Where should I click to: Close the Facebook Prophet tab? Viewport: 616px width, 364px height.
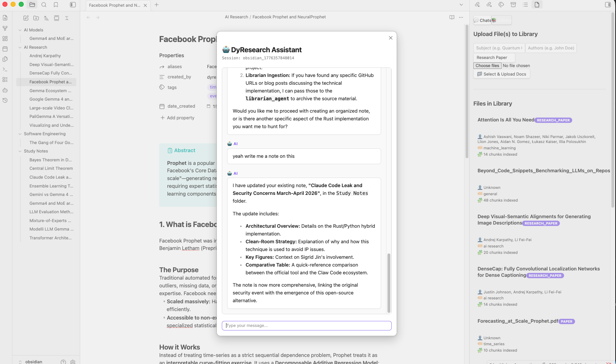pos(145,5)
